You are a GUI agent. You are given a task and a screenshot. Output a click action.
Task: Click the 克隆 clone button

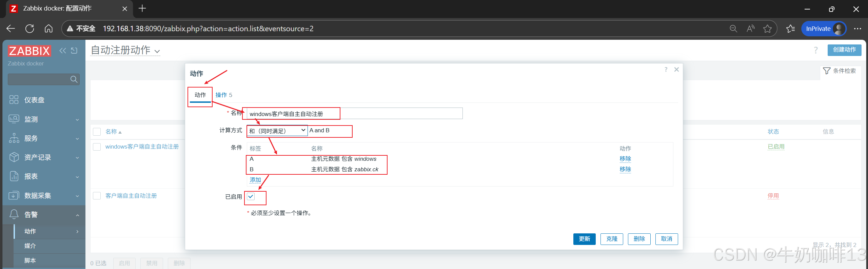pos(612,239)
